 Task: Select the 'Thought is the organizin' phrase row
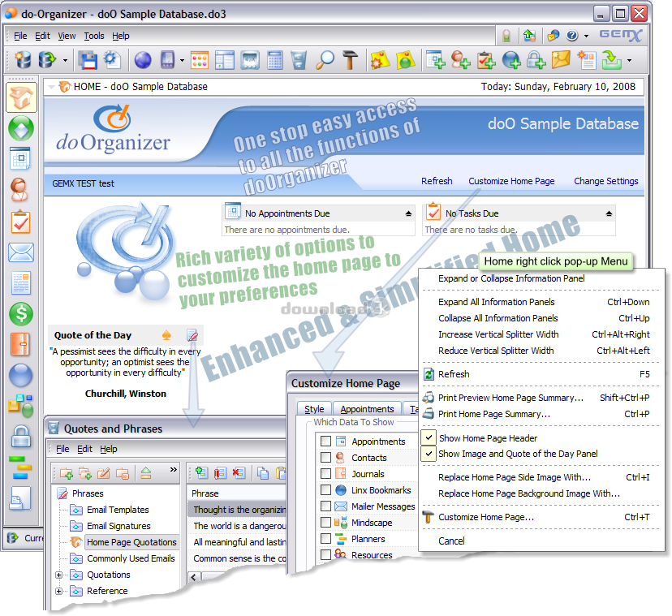click(x=238, y=510)
